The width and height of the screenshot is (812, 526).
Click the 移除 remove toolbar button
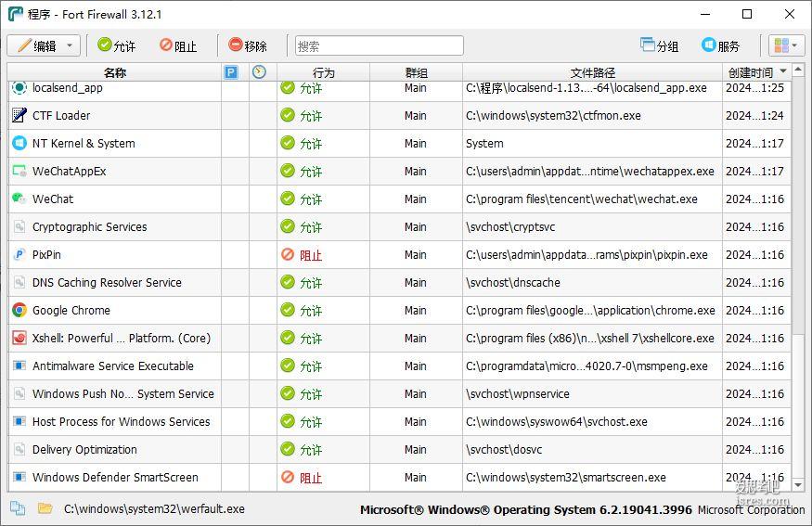click(248, 46)
